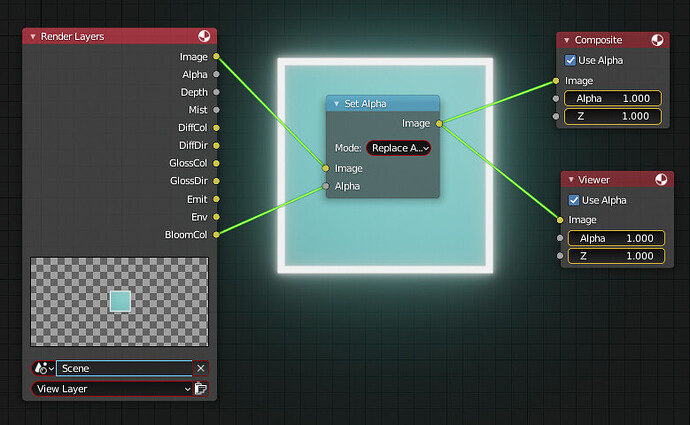Click the Viewer node Alpha input socket
This screenshot has height=425, width=690.
560,238
